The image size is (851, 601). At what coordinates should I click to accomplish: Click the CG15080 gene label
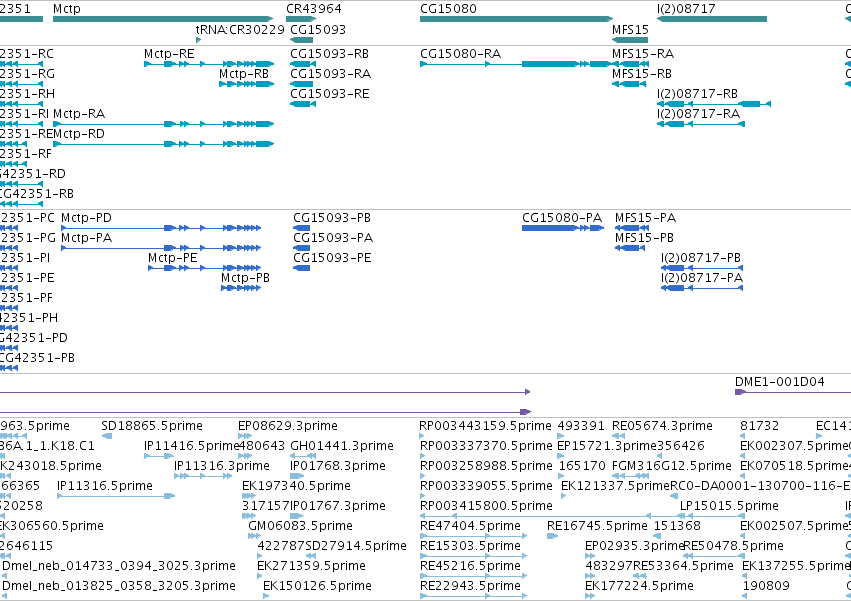(448, 9)
